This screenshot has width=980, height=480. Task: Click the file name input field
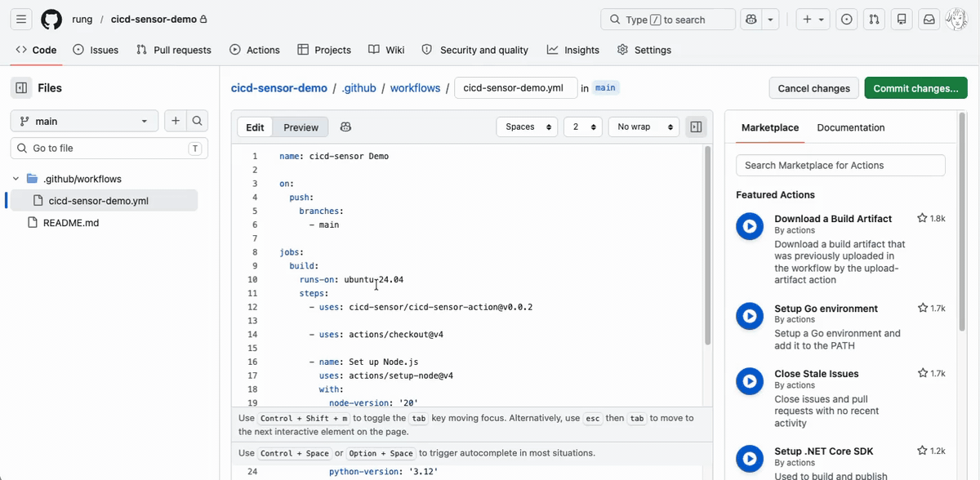click(x=515, y=88)
